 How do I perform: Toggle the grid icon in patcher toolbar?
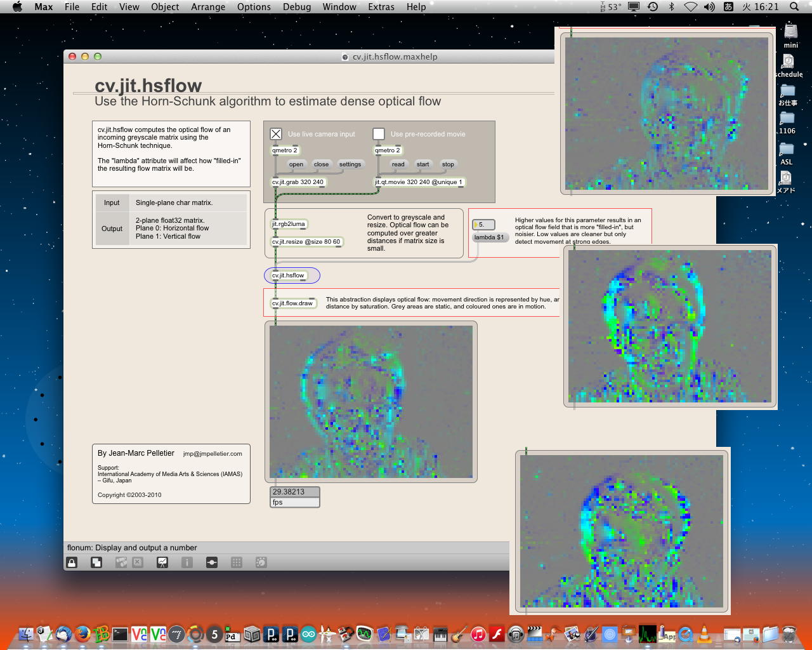[x=237, y=562]
